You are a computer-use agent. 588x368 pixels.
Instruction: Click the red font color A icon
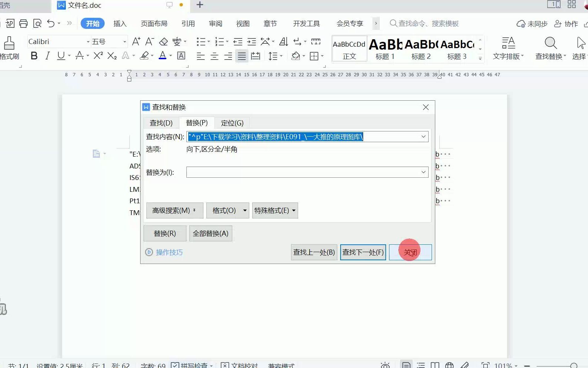click(x=162, y=56)
